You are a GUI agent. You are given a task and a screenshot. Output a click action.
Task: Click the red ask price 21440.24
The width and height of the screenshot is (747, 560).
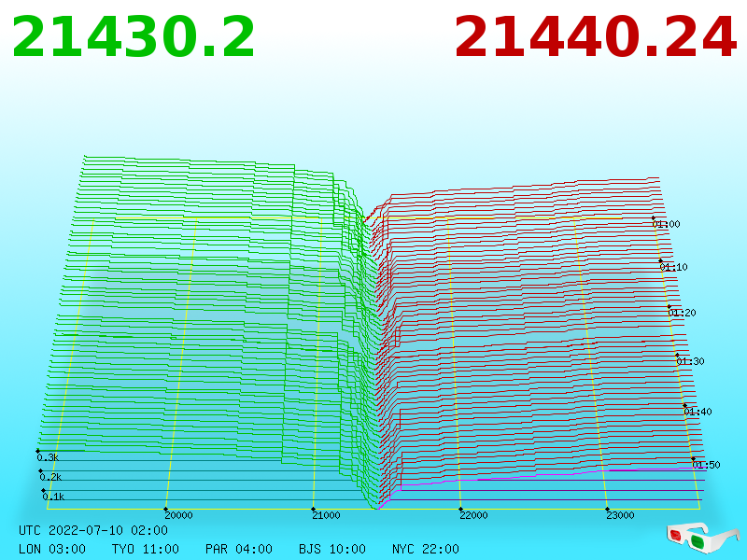[x=596, y=37]
